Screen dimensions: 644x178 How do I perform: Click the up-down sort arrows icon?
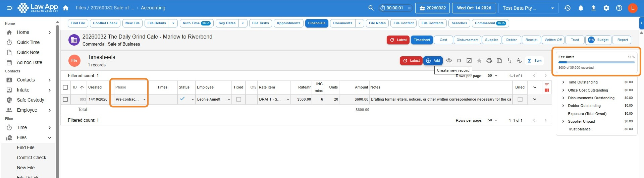(509, 61)
